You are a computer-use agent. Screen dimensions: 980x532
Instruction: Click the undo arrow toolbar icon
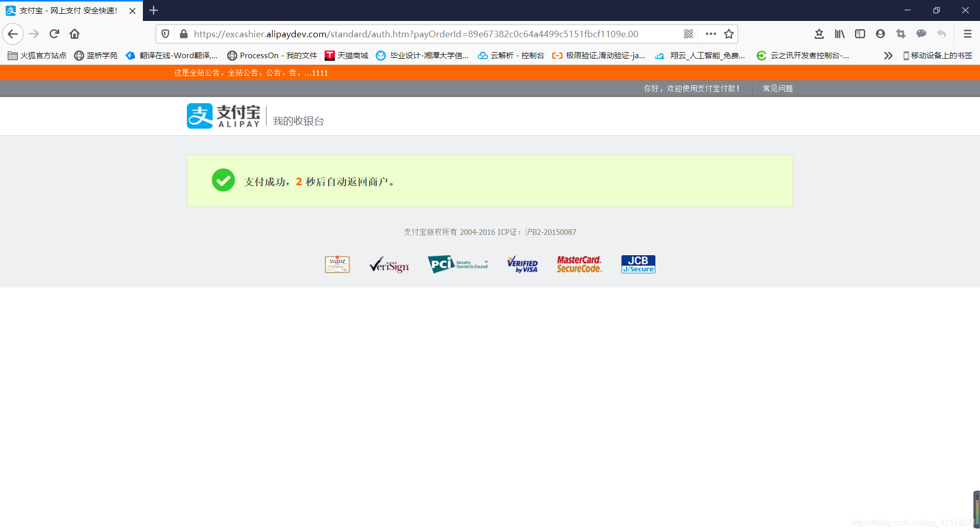coord(942,34)
